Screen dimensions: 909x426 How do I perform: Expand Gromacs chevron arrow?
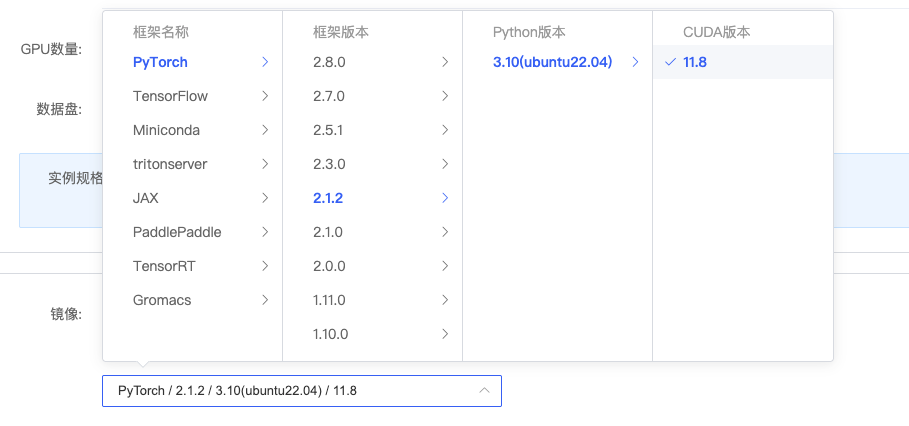265,300
